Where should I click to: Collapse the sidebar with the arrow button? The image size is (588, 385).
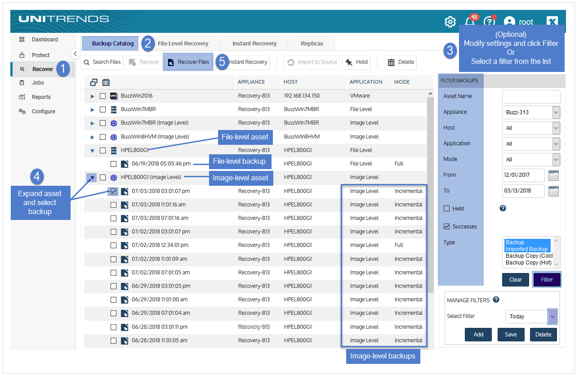76,54
